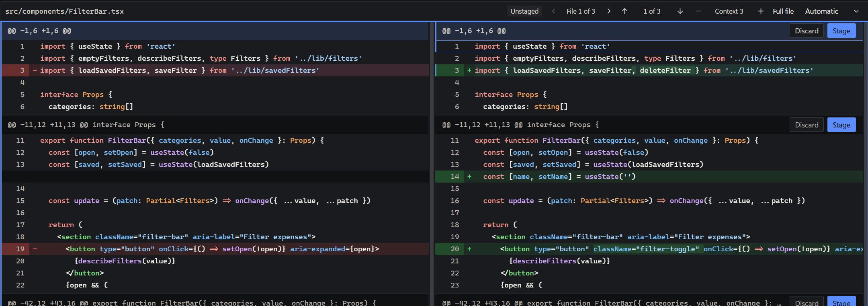
Task: Stage the hunk @@ -11,12 +11,13
Action: pos(841,125)
